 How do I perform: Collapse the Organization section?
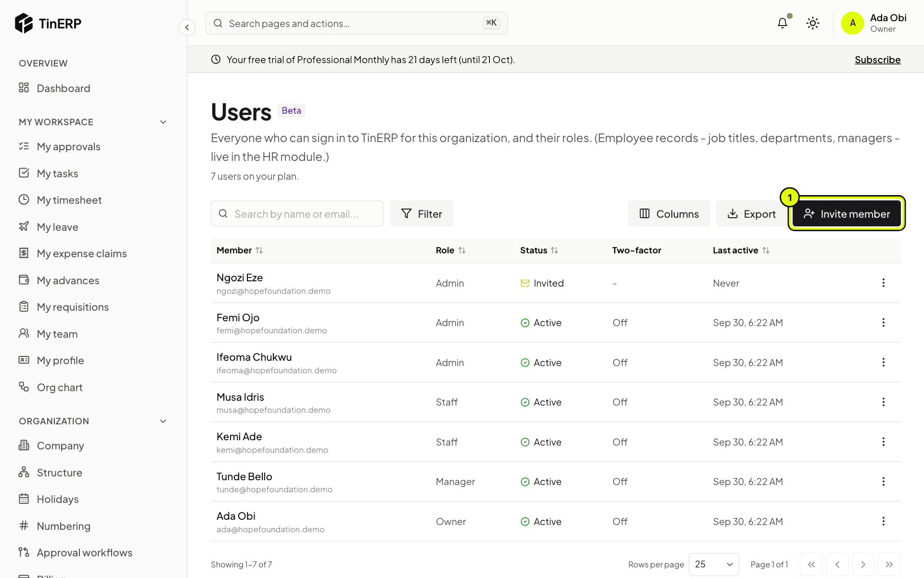[x=163, y=421]
